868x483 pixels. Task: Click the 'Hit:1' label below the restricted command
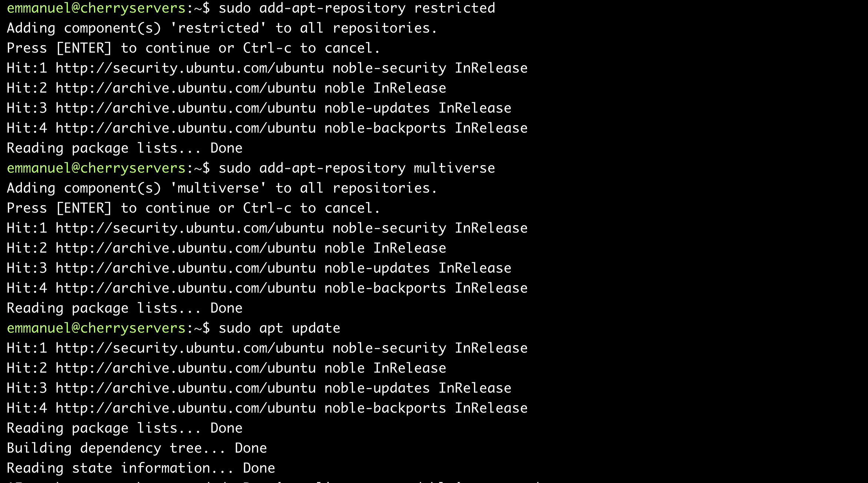point(27,68)
